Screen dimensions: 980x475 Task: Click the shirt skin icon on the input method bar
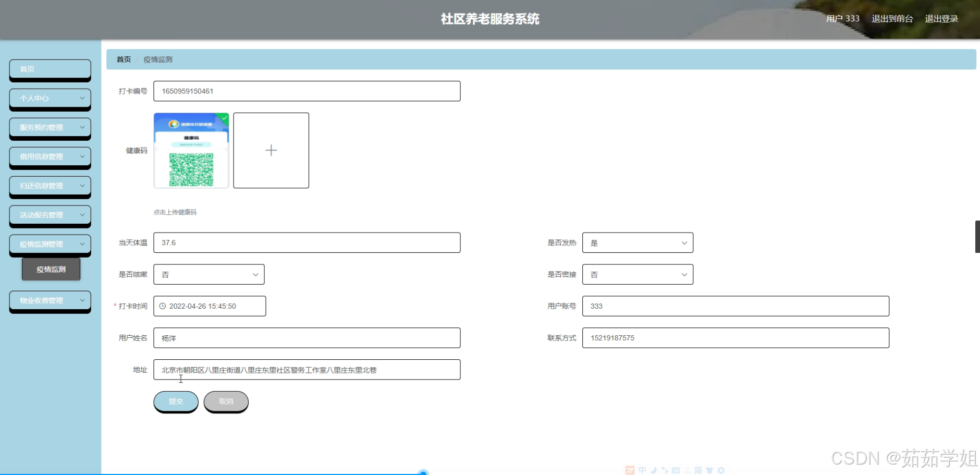pos(709,470)
